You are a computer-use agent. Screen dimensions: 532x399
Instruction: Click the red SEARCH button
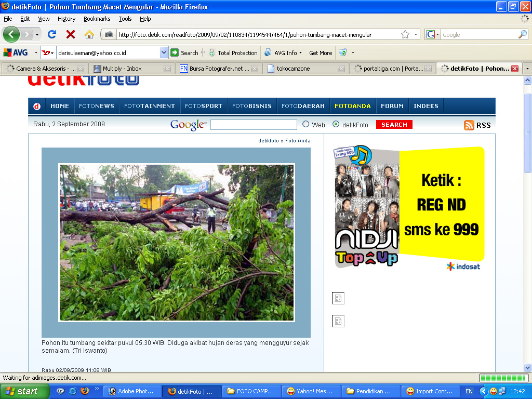pyautogui.click(x=394, y=125)
